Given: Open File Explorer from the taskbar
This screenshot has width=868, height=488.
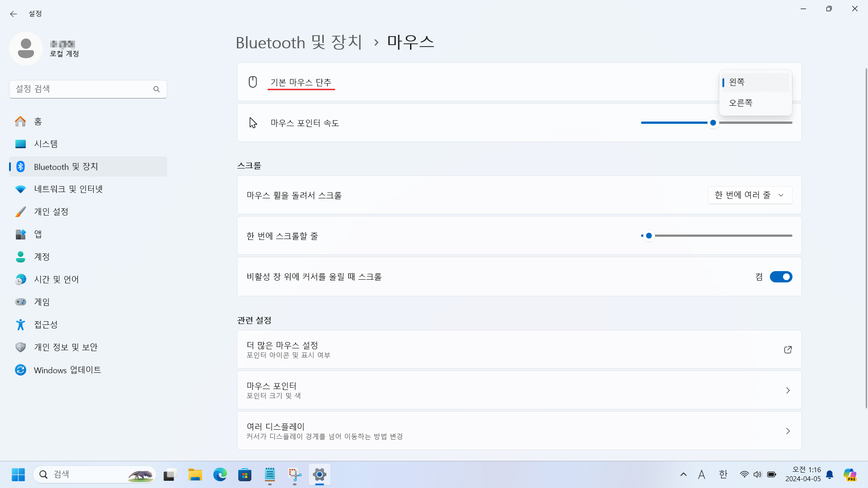Looking at the screenshot, I should point(195,474).
